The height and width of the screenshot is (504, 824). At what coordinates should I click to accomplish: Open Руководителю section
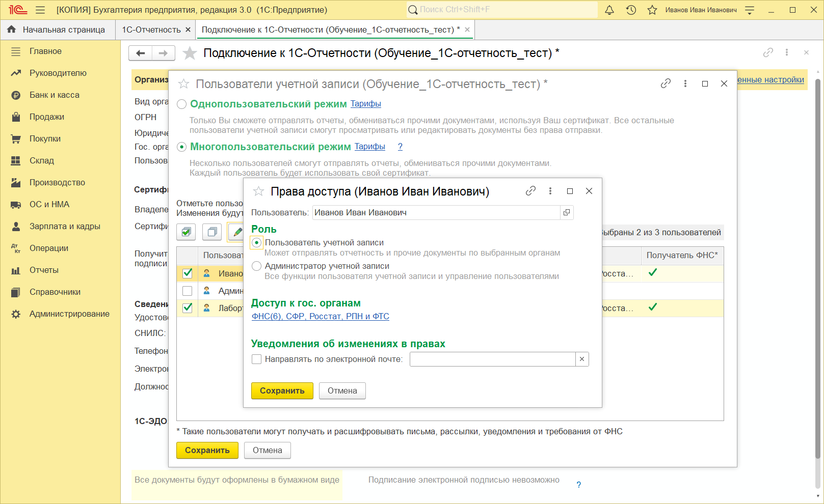pos(58,73)
